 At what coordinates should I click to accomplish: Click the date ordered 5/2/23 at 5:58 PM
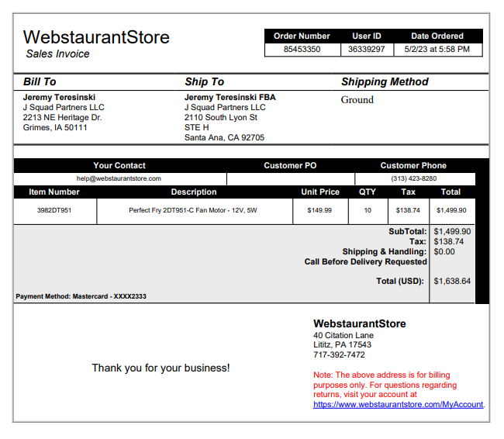pos(437,49)
